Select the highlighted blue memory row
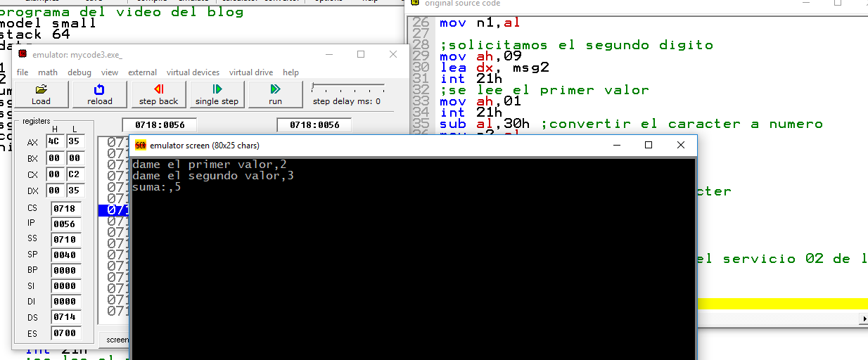Screen dimensions: 868x360 (114, 210)
